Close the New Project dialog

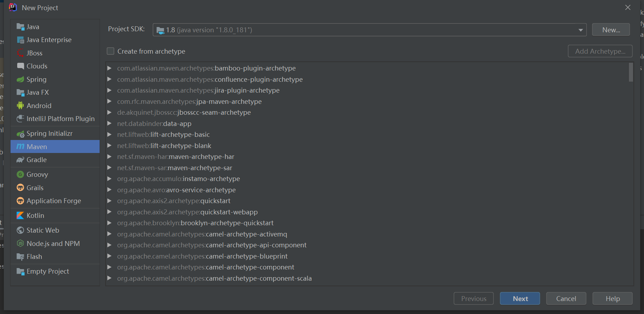[628, 7]
